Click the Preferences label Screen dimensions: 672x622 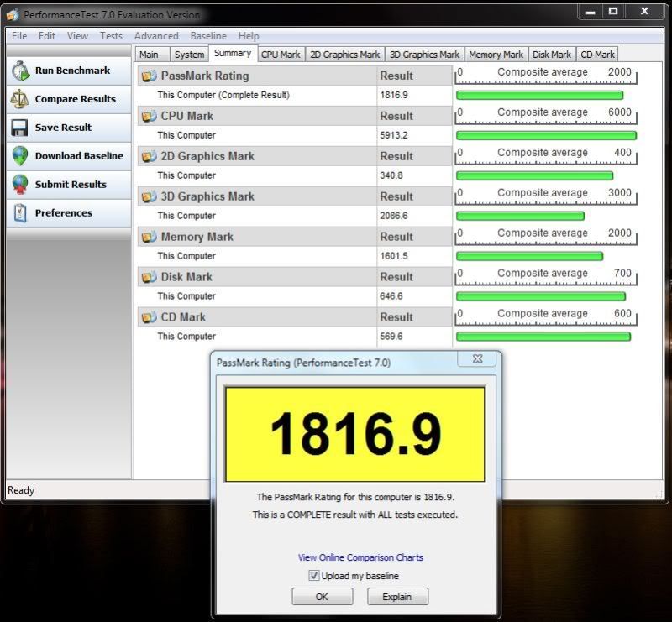tap(64, 213)
